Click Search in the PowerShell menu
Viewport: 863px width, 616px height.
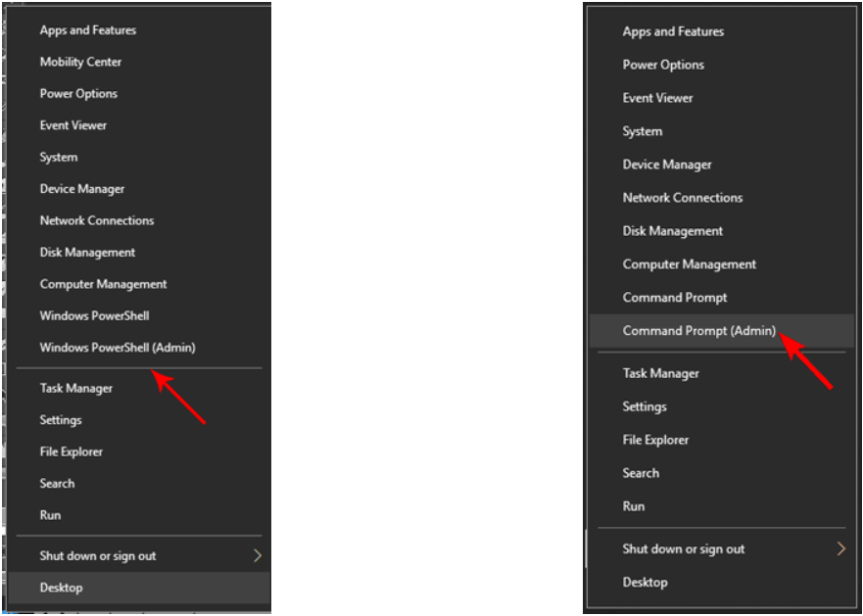point(57,483)
